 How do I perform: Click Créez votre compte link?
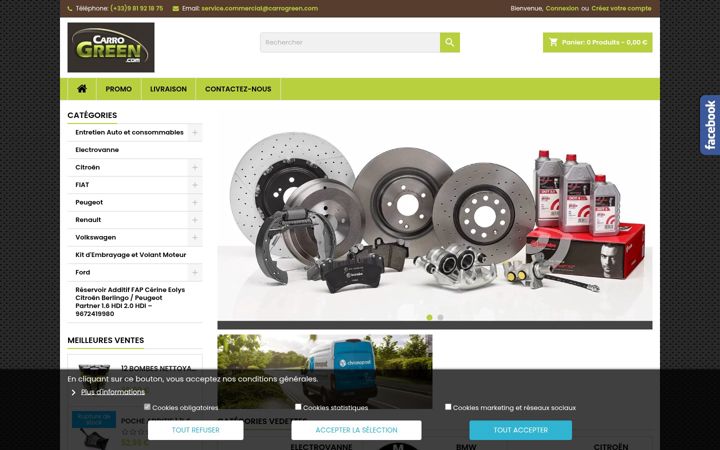point(621,8)
